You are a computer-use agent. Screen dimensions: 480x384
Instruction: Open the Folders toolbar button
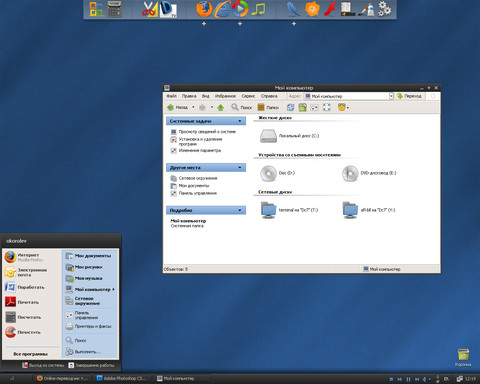[268, 107]
